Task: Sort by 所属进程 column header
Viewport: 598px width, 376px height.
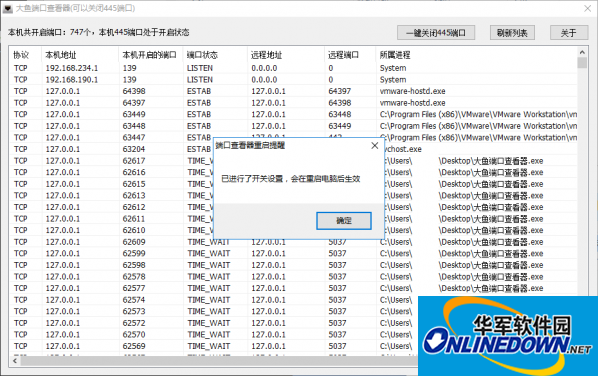Action: 477,55
